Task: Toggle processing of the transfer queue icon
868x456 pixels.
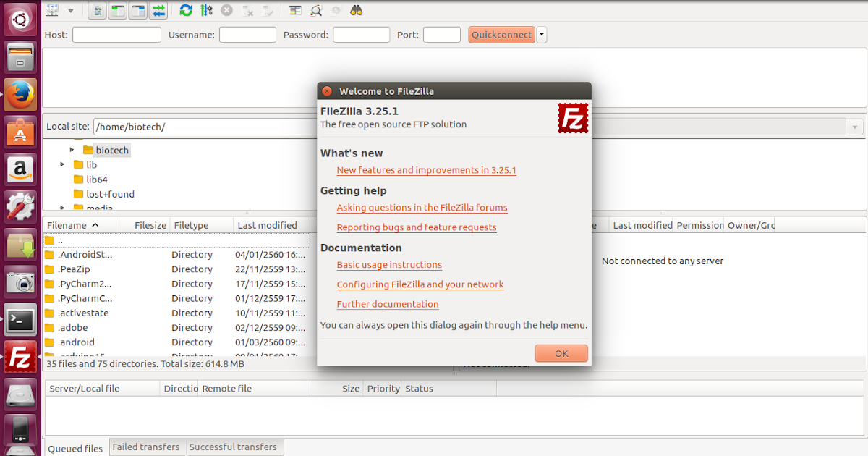Action: pos(206,10)
